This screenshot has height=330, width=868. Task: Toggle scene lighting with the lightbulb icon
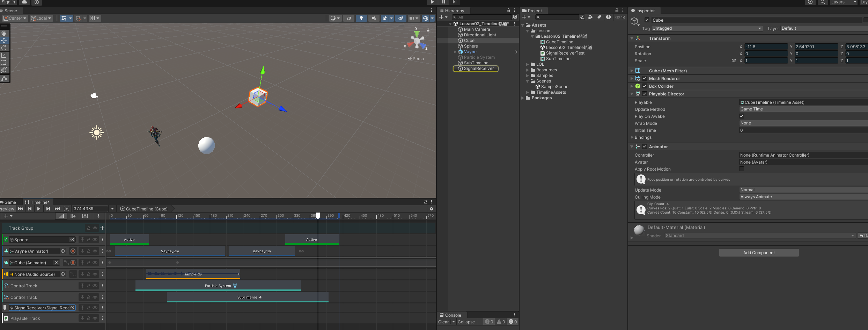[361, 18]
